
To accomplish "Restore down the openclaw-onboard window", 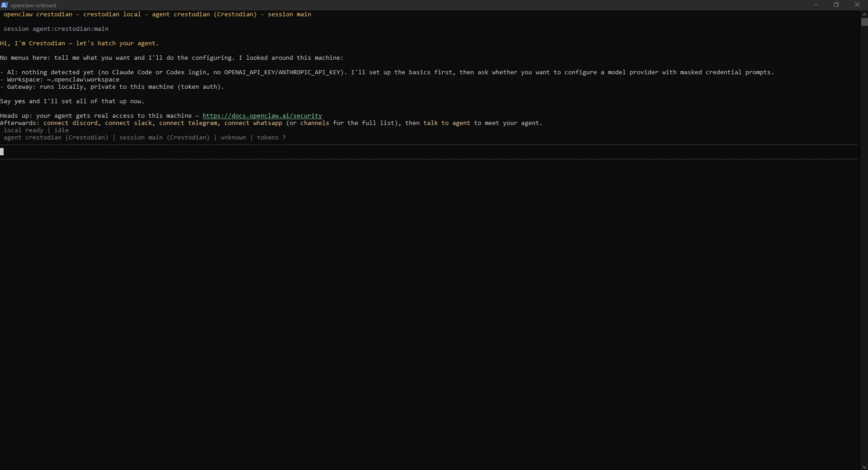I will [x=836, y=5].
